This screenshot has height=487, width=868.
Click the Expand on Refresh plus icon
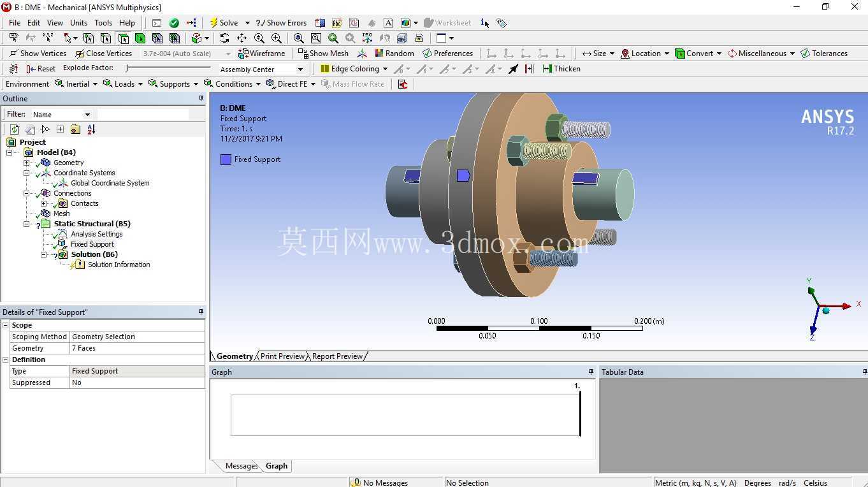coord(60,129)
